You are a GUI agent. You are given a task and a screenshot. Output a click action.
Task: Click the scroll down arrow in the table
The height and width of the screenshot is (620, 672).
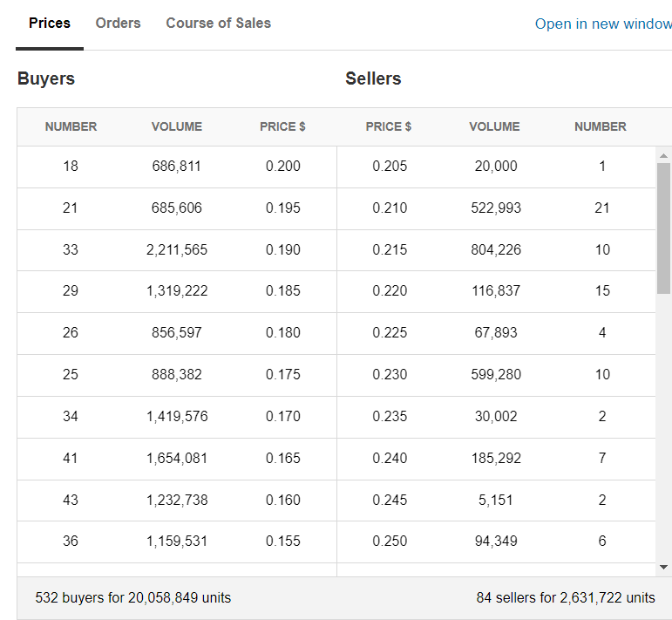click(x=663, y=567)
